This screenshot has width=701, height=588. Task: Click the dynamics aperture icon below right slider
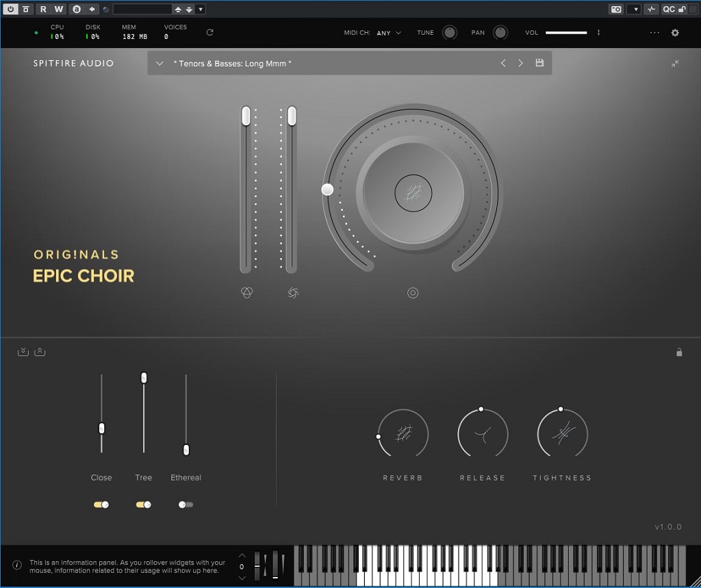tap(293, 293)
